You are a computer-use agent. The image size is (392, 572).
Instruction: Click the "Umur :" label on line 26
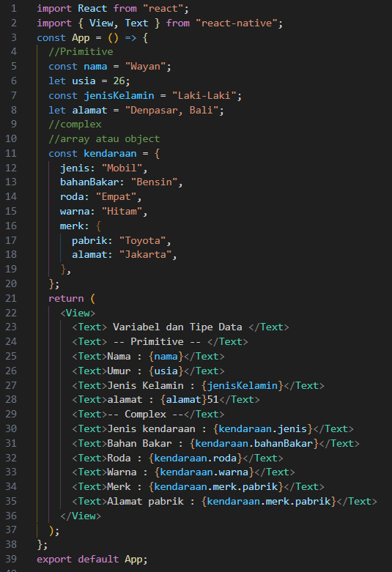click(125, 371)
